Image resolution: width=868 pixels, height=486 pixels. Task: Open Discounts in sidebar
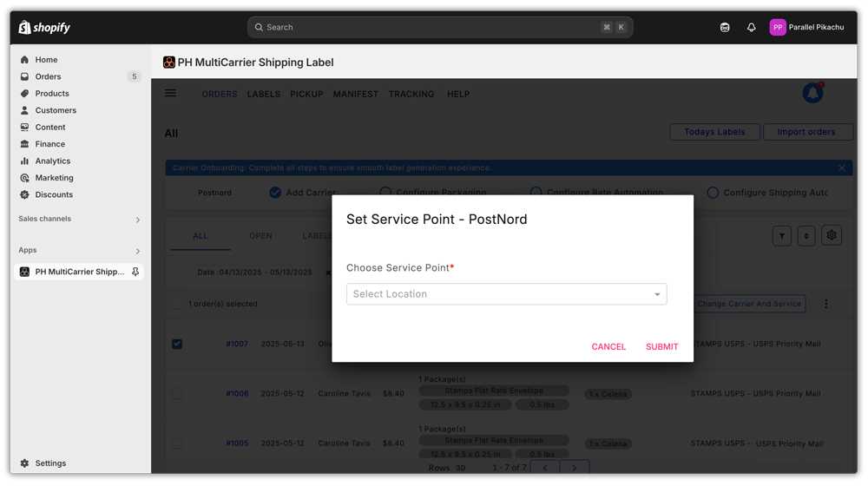[54, 195]
